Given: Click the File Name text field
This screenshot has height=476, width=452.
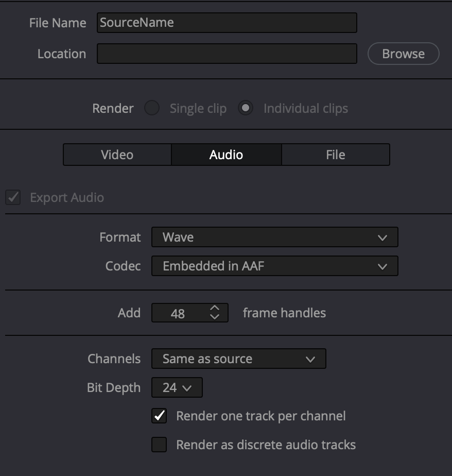Looking at the screenshot, I should tap(227, 23).
